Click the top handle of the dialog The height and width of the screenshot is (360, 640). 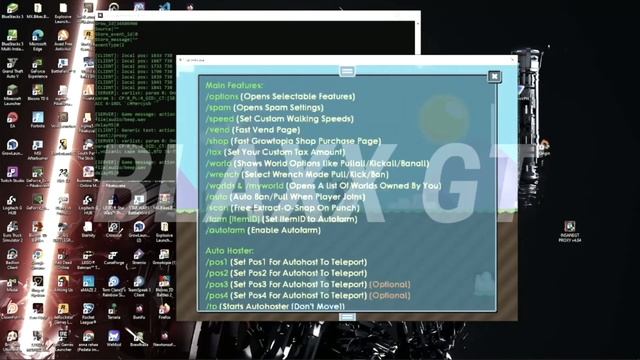point(347,71)
